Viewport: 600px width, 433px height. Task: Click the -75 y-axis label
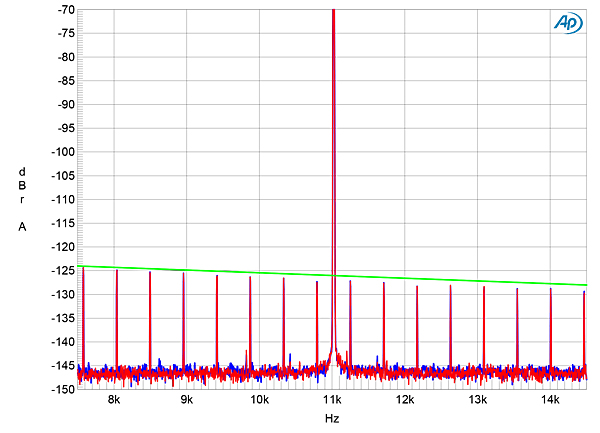[66, 34]
